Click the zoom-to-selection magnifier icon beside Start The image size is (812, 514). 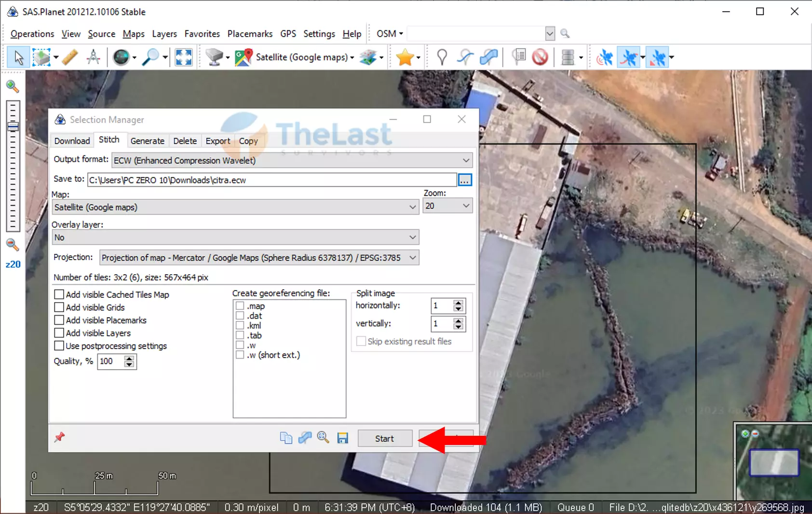(323, 438)
